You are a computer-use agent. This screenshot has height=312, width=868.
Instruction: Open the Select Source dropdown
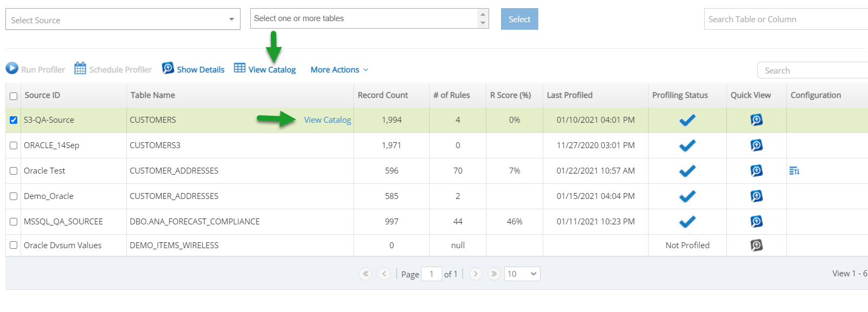123,19
